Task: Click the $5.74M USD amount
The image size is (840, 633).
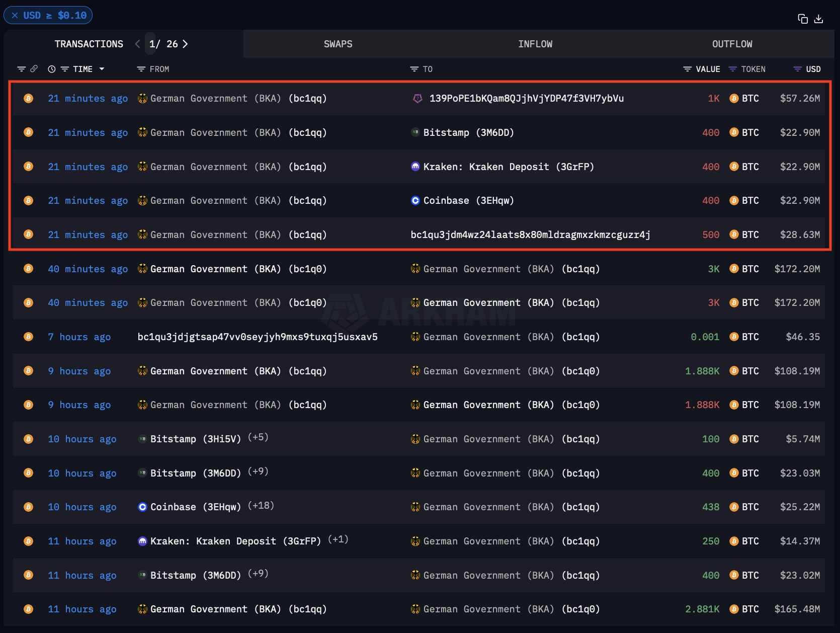Action: (x=803, y=439)
